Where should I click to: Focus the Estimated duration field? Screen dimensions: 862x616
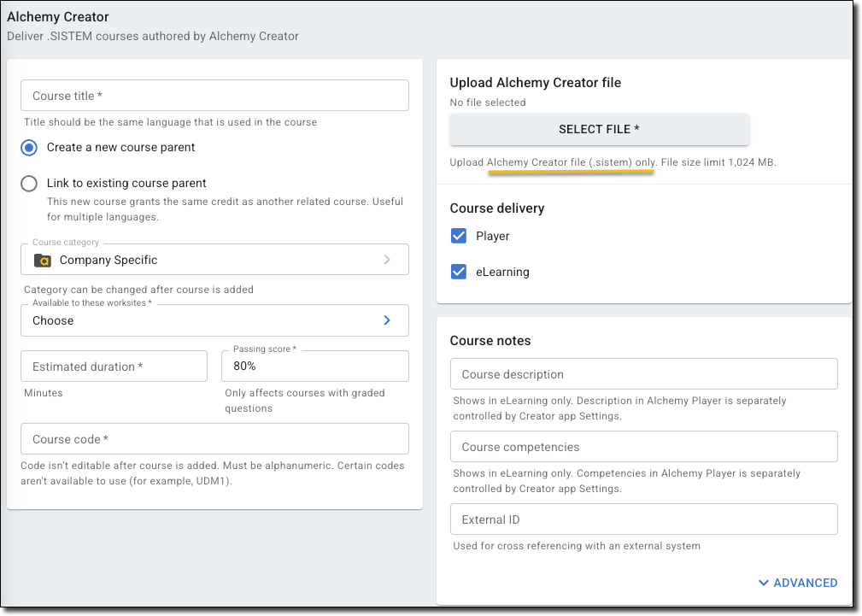[114, 367]
